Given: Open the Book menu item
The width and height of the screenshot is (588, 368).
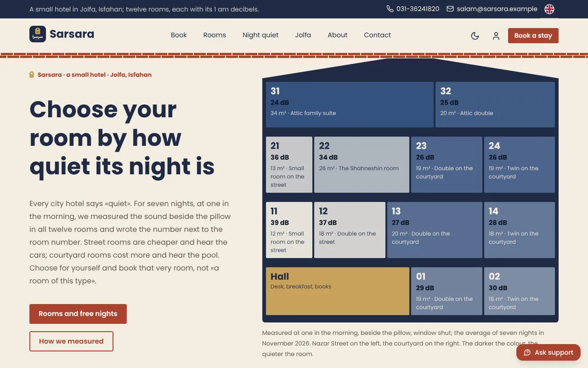Looking at the screenshot, I should [179, 35].
